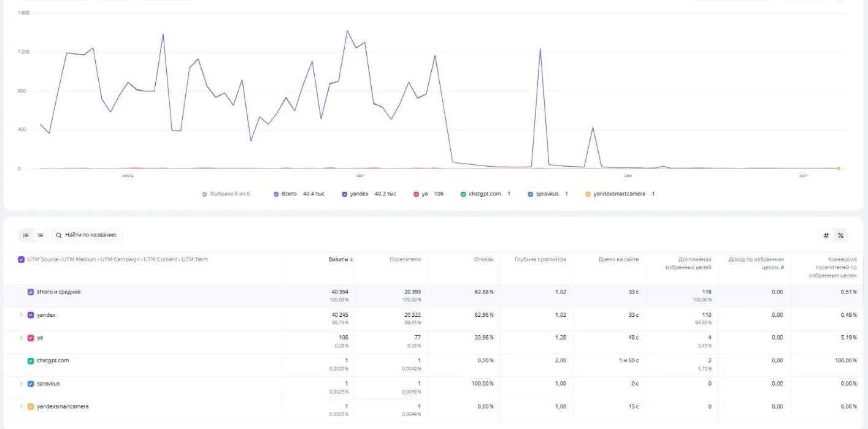Uncheck the yandex table row checkbox
This screenshot has width=868, height=429.
(x=31, y=315)
